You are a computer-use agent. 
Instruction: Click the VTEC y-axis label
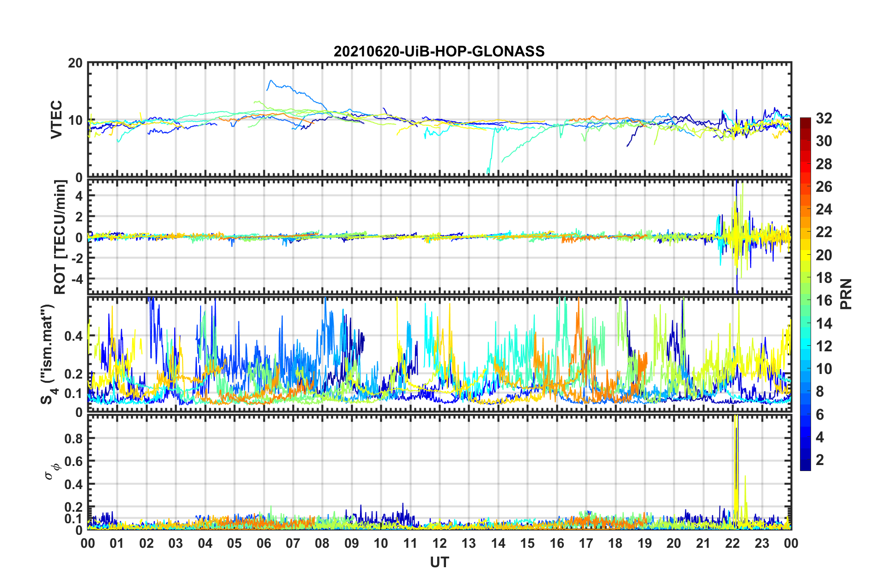pyautogui.click(x=56, y=120)
